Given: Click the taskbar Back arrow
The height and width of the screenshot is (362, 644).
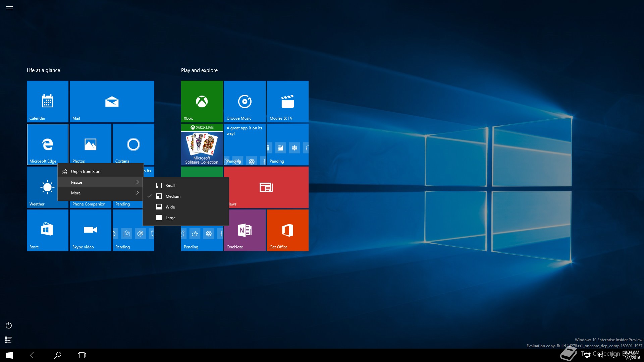Looking at the screenshot, I should 34,355.
